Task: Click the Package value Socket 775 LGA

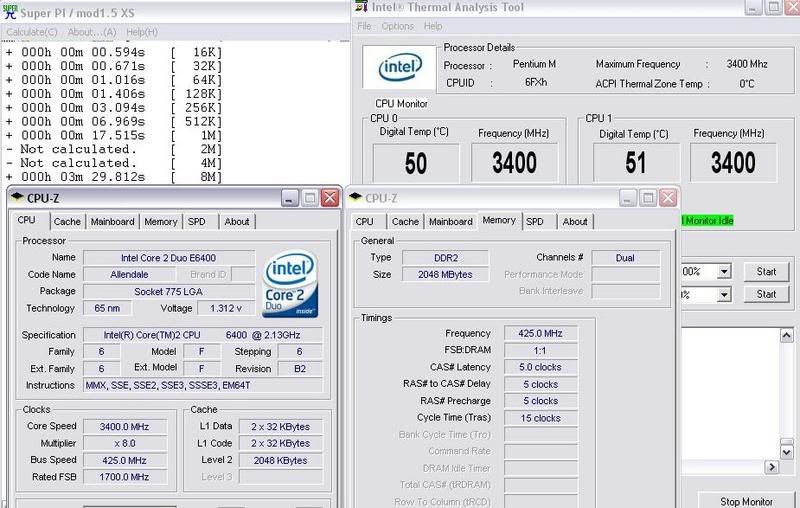Action: coord(168,292)
